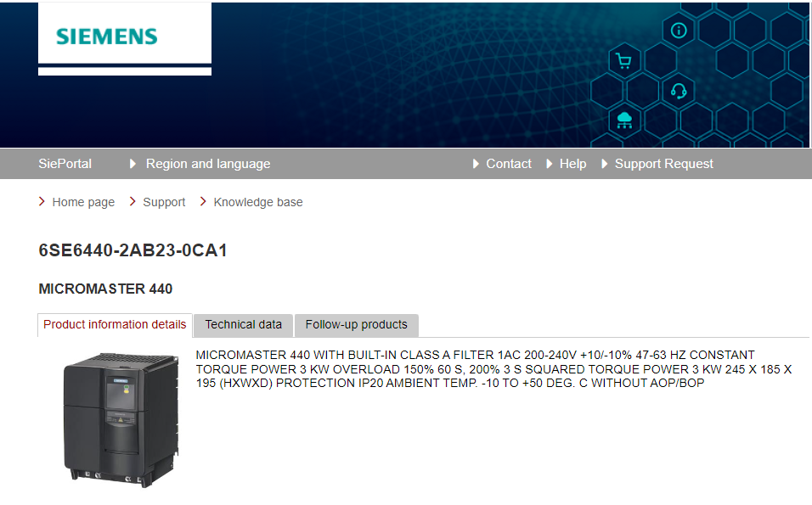812x505 pixels.
Task: Click the chevron before Home page
Action: click(x=42, y=201)
